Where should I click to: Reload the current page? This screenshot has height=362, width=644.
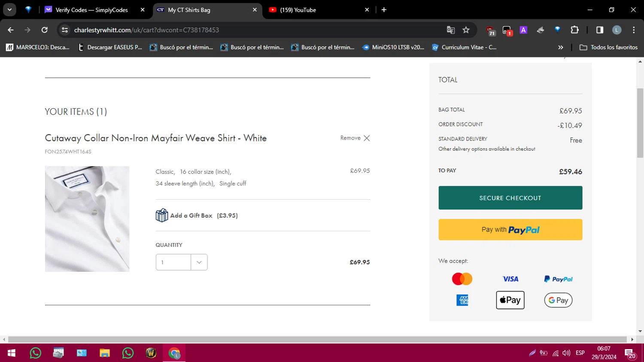(x=45, y=30)
